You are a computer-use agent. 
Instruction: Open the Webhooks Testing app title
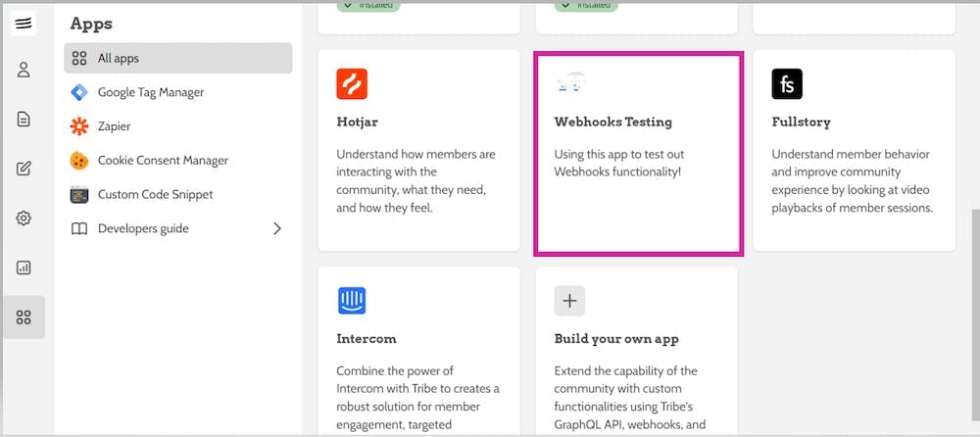coord(613,121)
